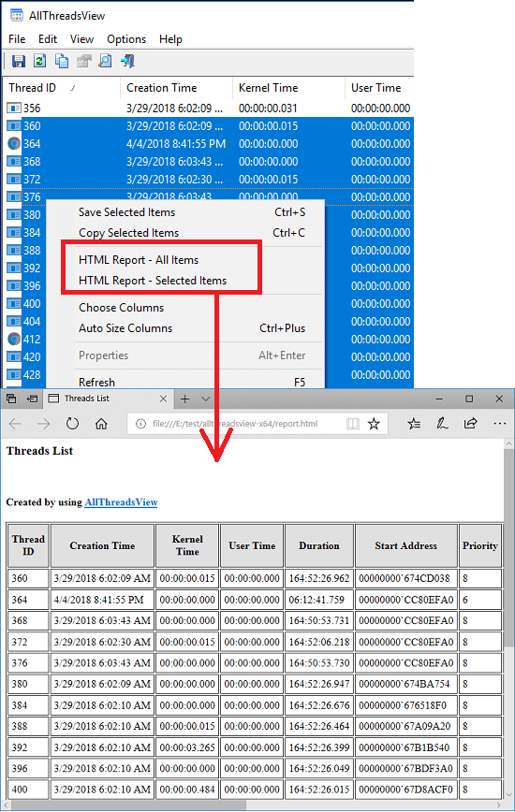Reload the report page in browser
Image resolution: width=515 pixels, height=812 pixels.
72,424
